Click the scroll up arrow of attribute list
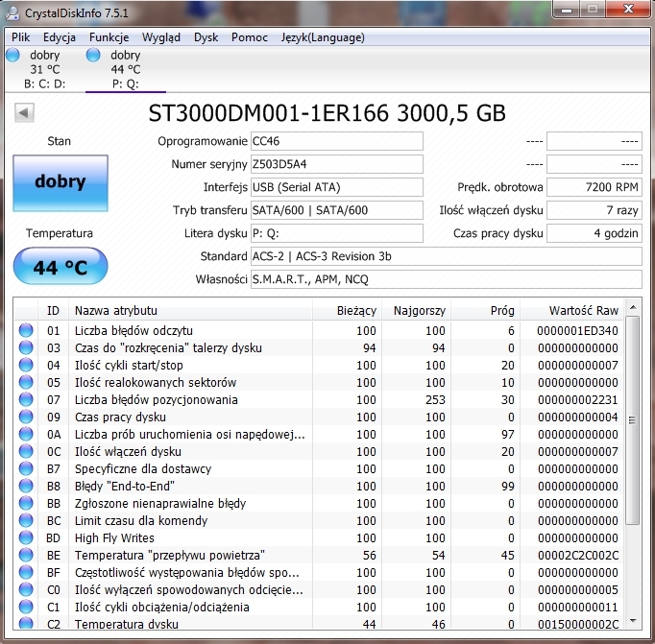655x644 pixels. click(x=633, y=307)
